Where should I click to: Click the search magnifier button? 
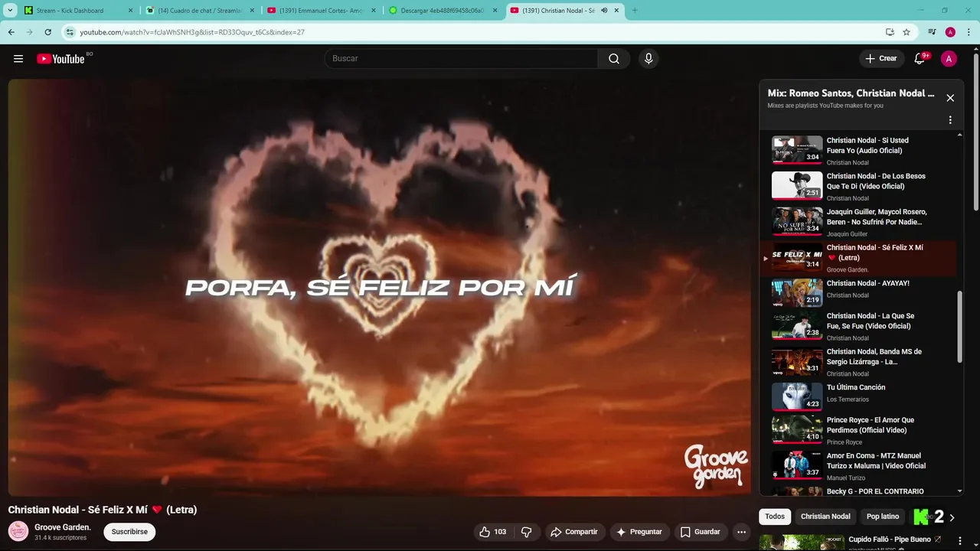614,59
